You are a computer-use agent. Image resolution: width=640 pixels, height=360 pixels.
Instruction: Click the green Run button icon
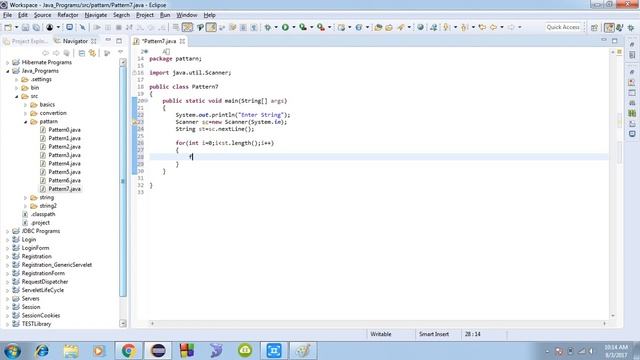(x=285, y=27)
